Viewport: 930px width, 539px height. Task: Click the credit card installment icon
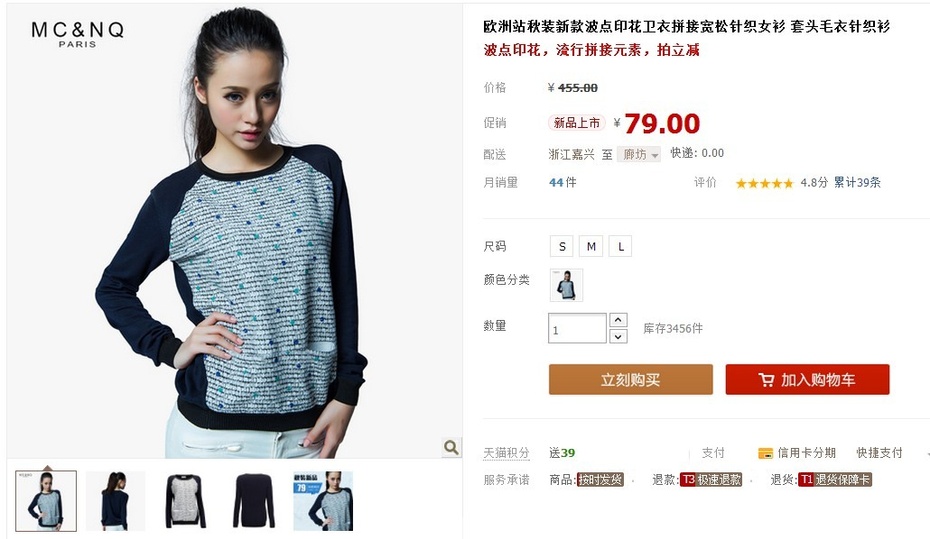(765, 454)
